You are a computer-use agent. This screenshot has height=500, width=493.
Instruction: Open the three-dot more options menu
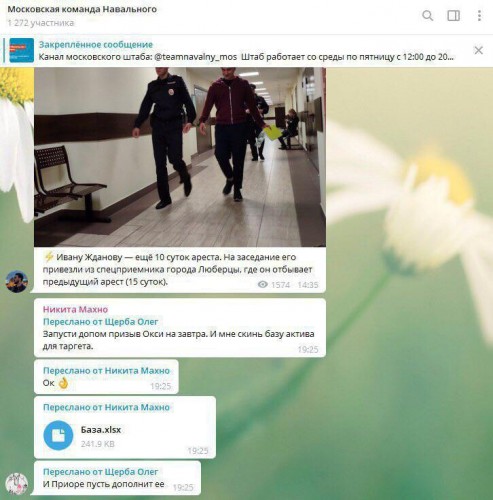pos(479,16)
